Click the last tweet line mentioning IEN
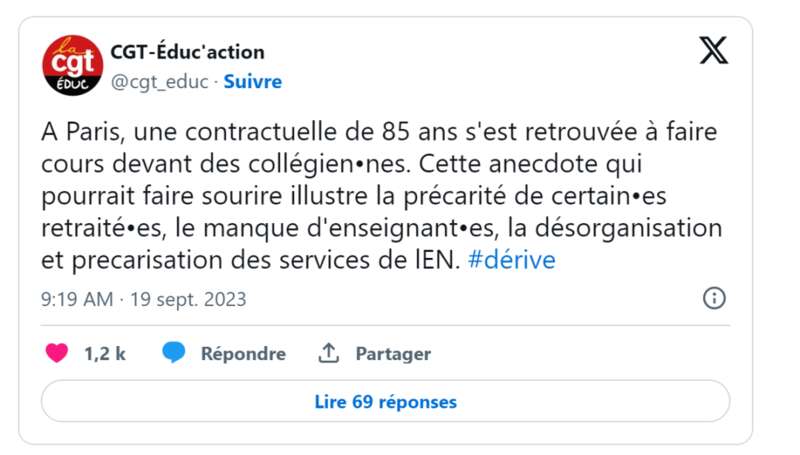800x455 pixels. pos(298,260)
